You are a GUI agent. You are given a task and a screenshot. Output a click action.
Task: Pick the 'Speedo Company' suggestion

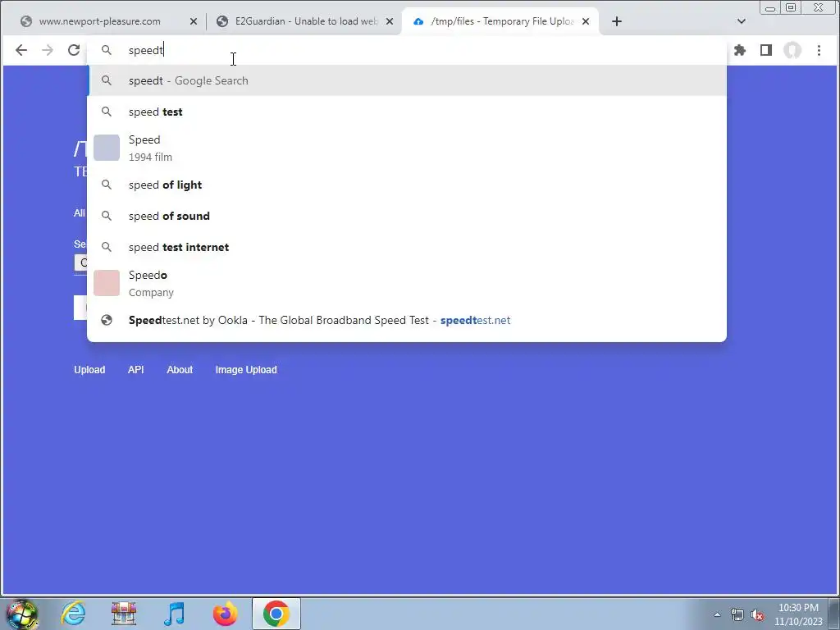click(x=407, y=283)
